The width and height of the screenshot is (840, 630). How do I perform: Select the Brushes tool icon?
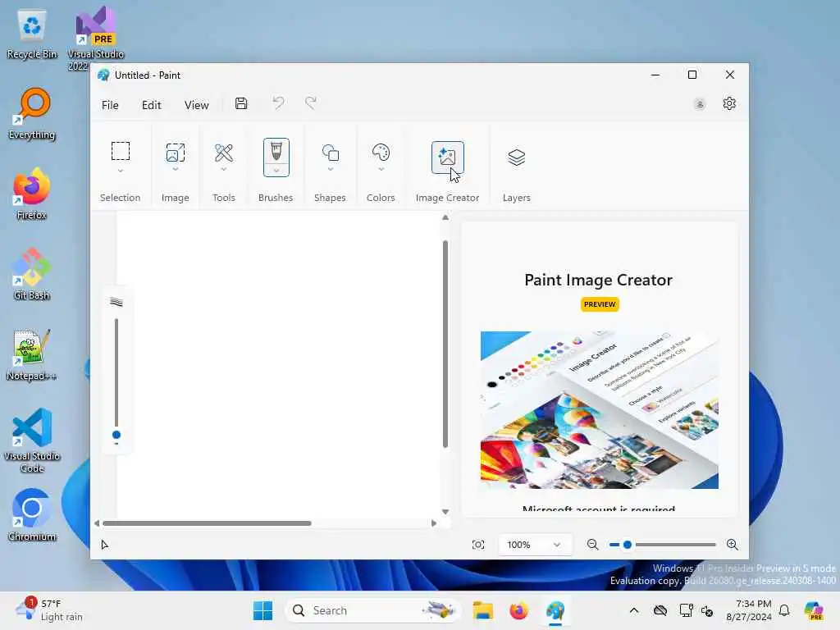pos(276,151)
